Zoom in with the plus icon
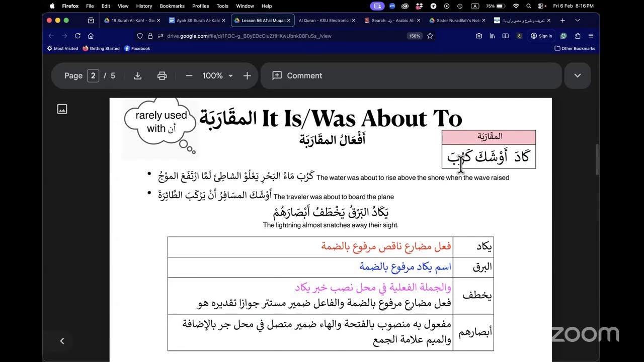This screenshot has height=362, width=644. (247, 75)
